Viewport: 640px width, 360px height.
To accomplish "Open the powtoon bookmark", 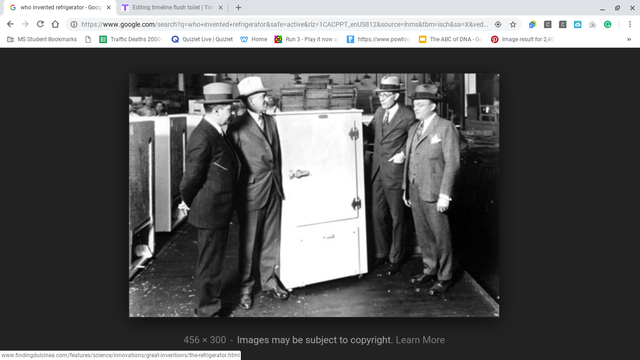I will 378,39.
